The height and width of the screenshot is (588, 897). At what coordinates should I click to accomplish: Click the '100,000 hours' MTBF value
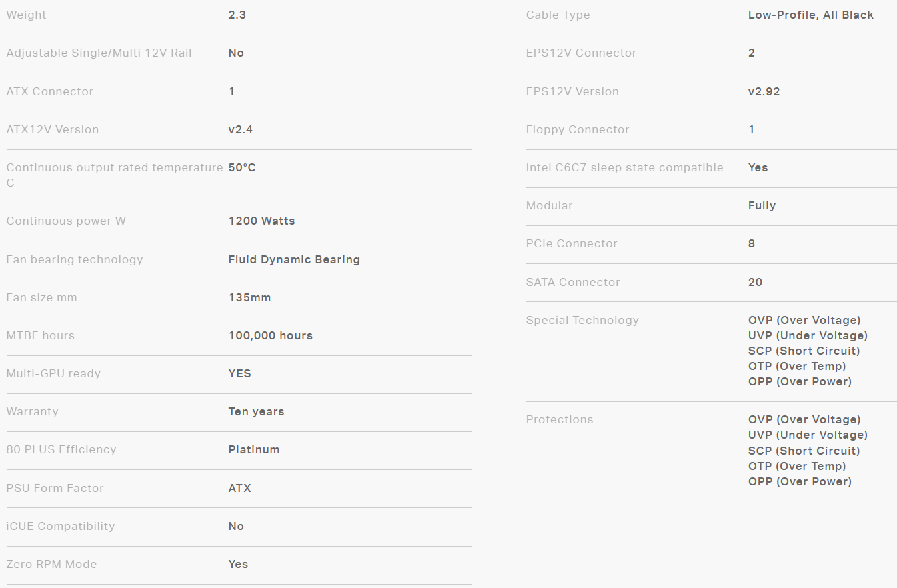pos(270,335)
